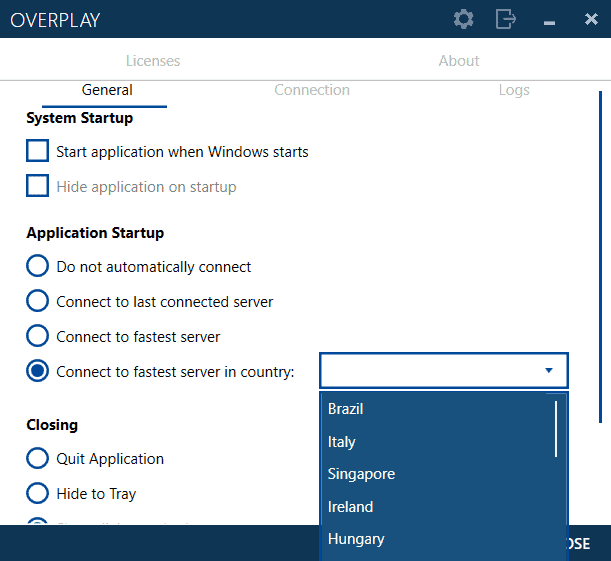Switch to the Logs tab
This screenshot has width=611, height=561.
pyautogui.click(x=514, y=90)
